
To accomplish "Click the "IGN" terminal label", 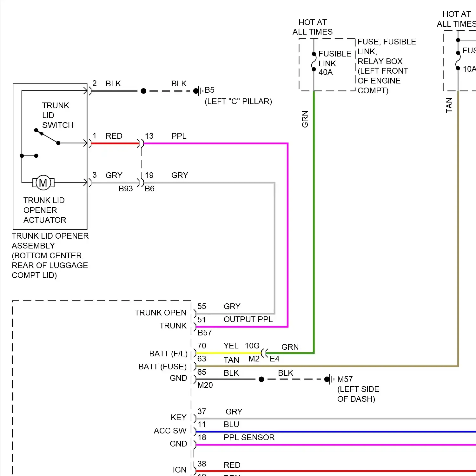I will (180, 470).
